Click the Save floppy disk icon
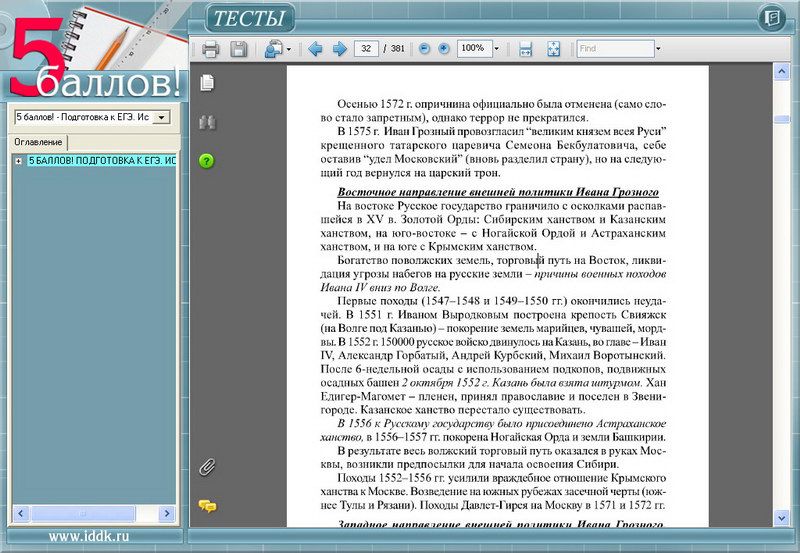This screenshot has width=800, height=553. point(239,48)
